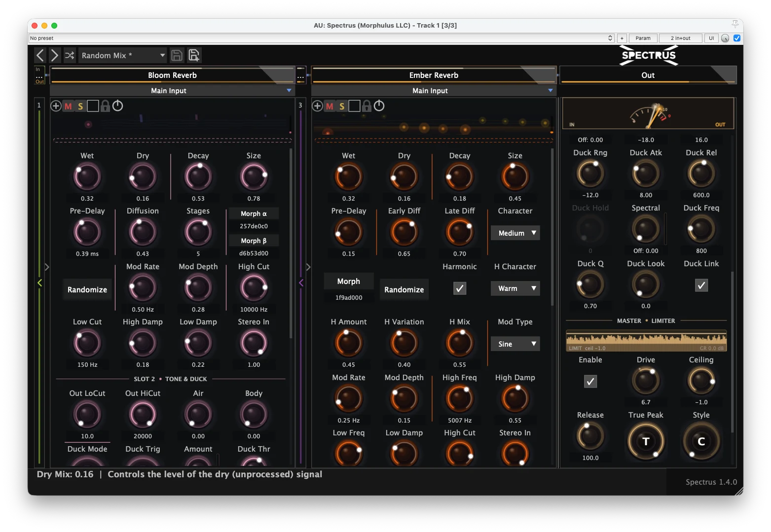This screenshot has height=532, width=771.
Task: Click the color square in Bloom Reverb slot
Action: click(93, 106)
